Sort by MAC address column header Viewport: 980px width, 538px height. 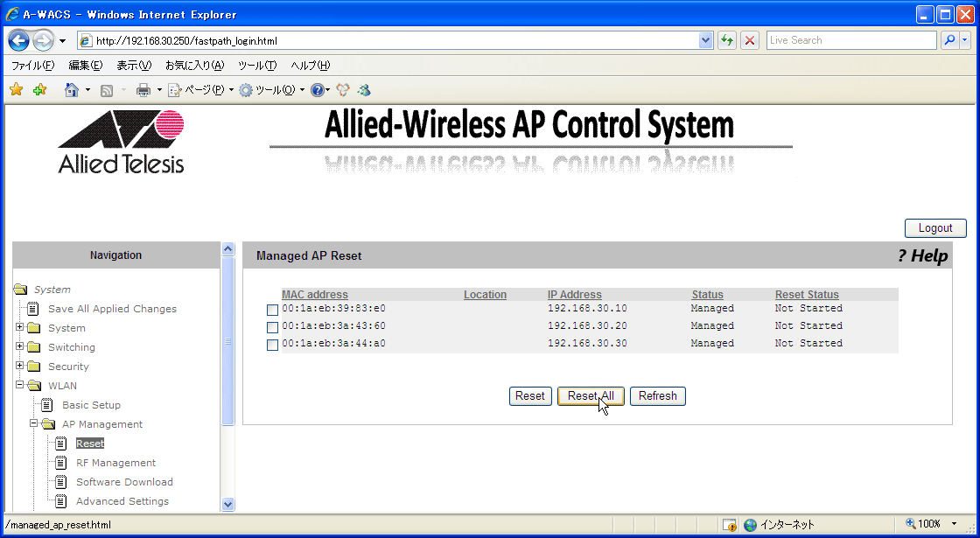[314, 294]
